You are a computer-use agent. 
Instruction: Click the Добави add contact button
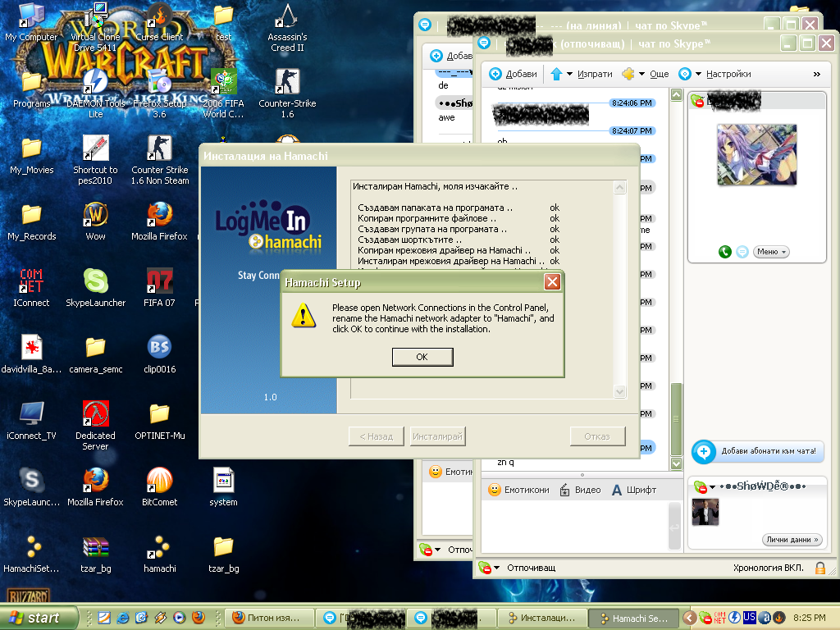click(513, 74)
